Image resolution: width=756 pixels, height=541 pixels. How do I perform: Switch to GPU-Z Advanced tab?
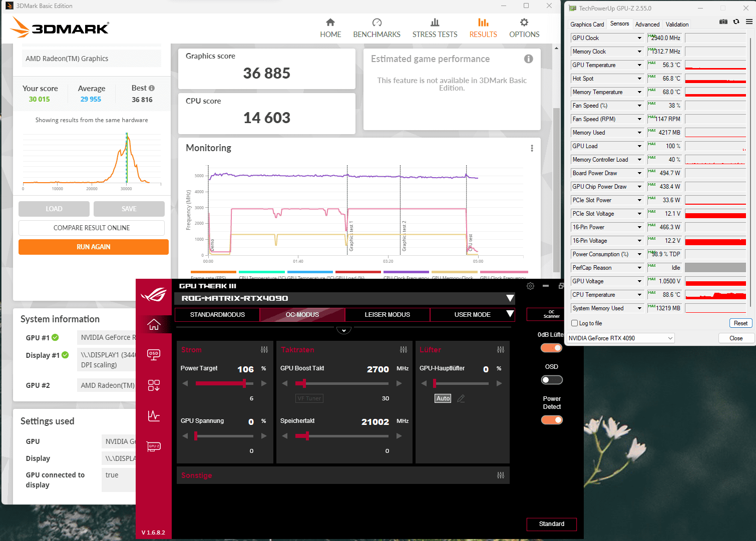point(647,24)
